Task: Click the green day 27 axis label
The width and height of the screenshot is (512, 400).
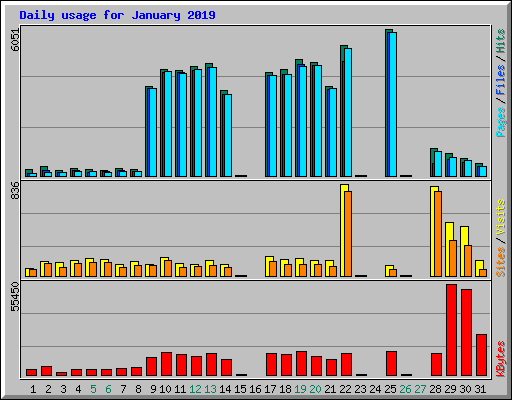Action: point(420,389)
